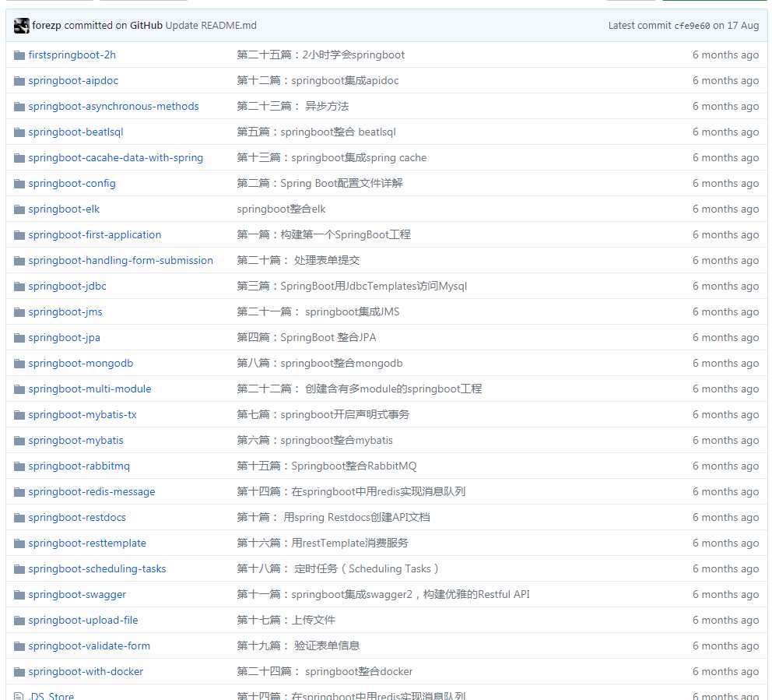The width and height of the screenshot is (772, 700).
Task: Click folder icon beside springboot-swagger
Action: click(19, 595)
